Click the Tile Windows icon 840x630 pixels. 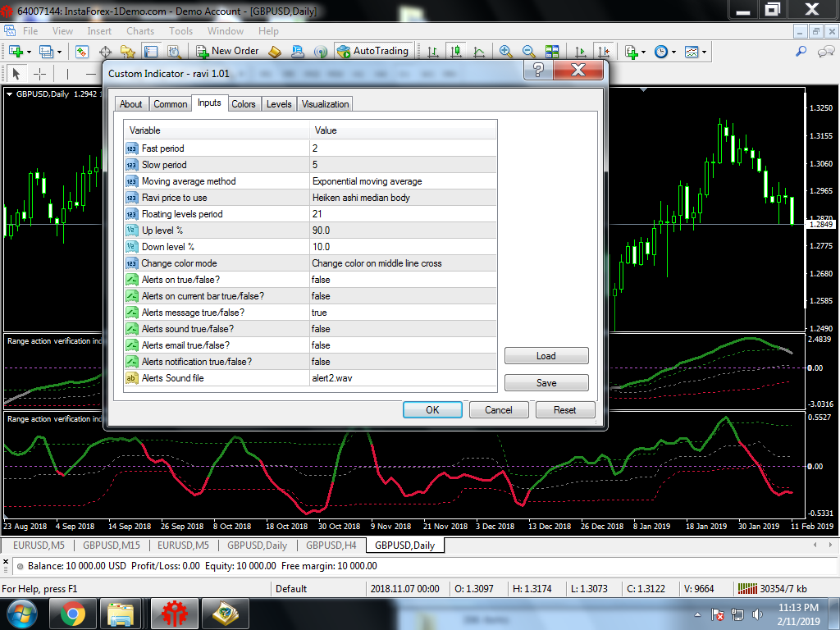click(x=552, y=52)
